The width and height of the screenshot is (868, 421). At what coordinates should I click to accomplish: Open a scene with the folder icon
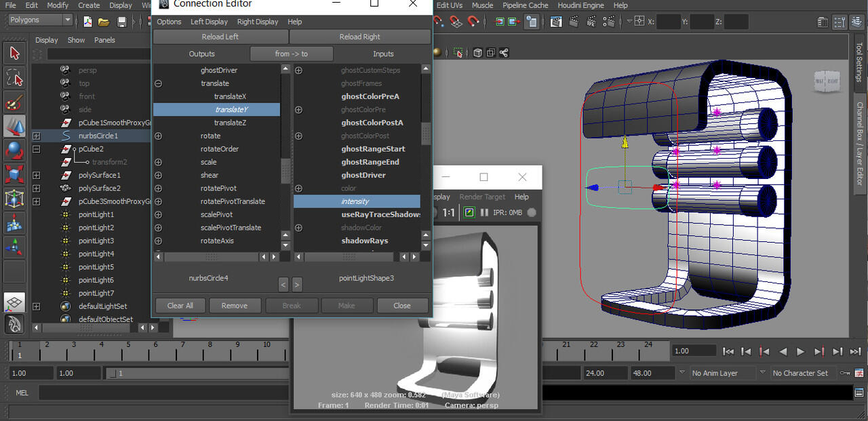click(104, 22)
